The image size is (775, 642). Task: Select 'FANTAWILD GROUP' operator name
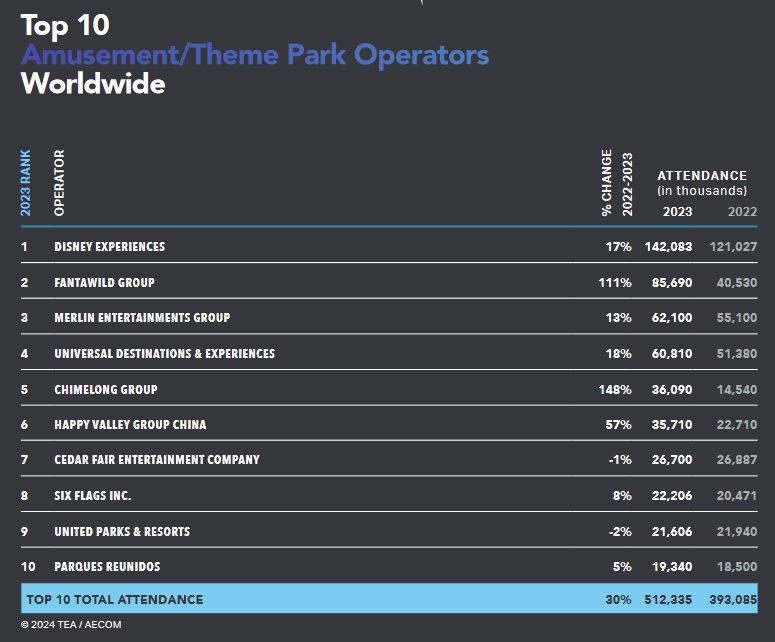(x=104, y=283)
